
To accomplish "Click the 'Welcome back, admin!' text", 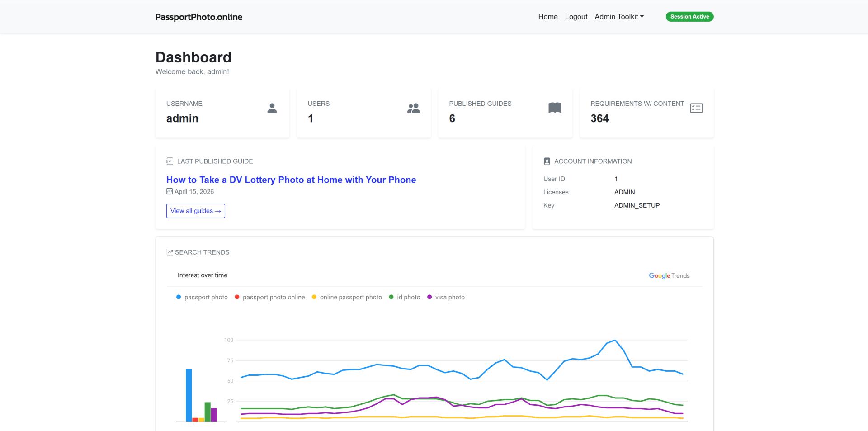I will tap(192, 71).
